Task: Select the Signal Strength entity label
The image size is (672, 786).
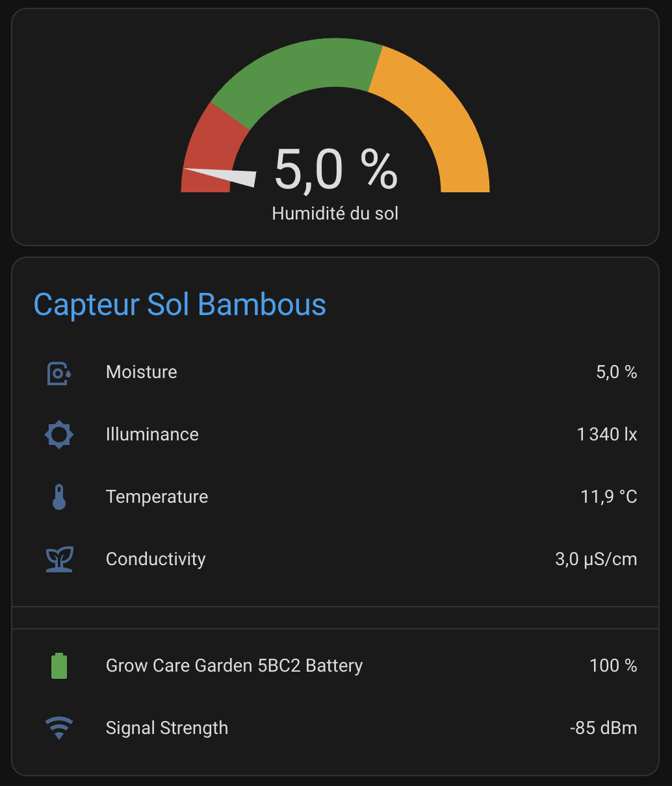Action: (167, 728)
